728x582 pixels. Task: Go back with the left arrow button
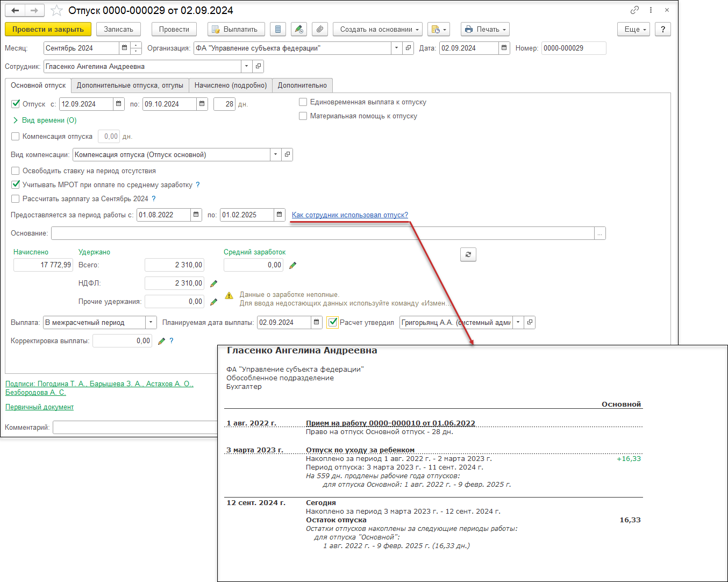[x=15, y=10]
